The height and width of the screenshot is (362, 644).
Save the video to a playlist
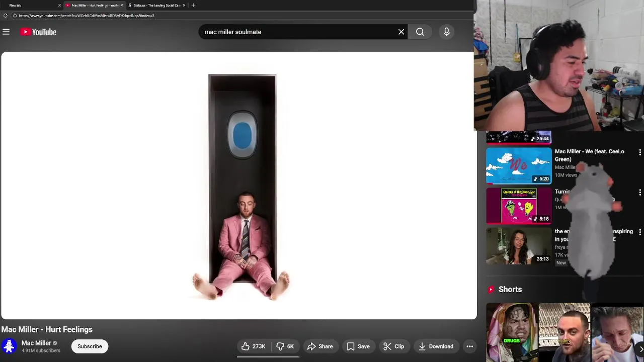click(x=358, y=346)
